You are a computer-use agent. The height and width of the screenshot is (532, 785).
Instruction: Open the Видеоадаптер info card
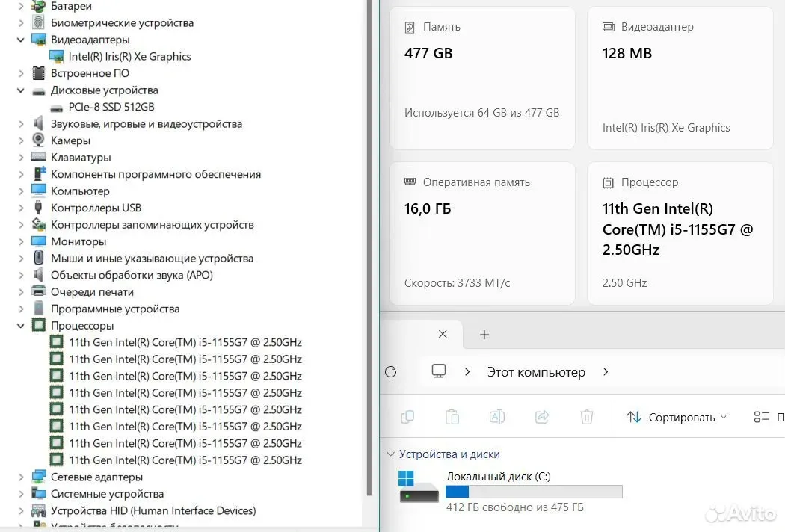click(680, 78)
